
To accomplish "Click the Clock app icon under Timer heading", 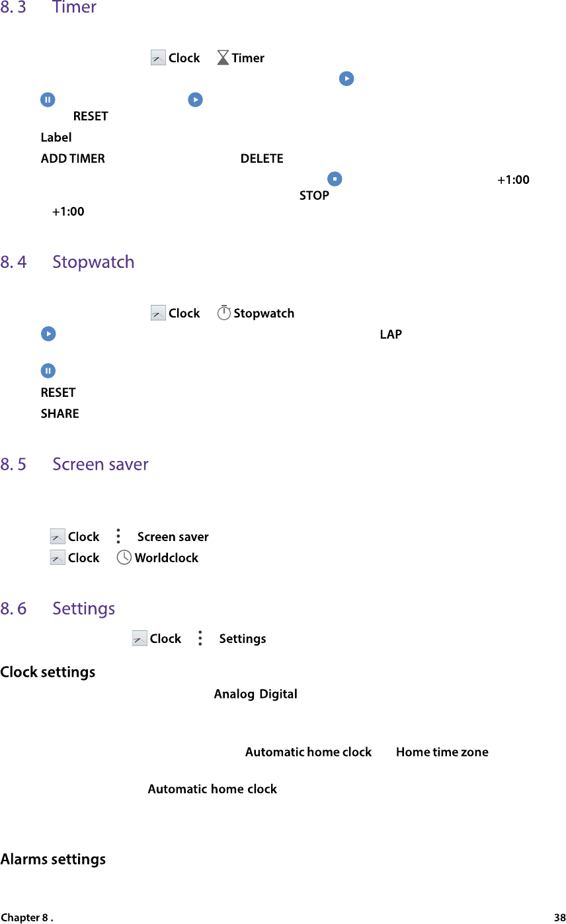I will pyautogui.click(x=158, y=58).
